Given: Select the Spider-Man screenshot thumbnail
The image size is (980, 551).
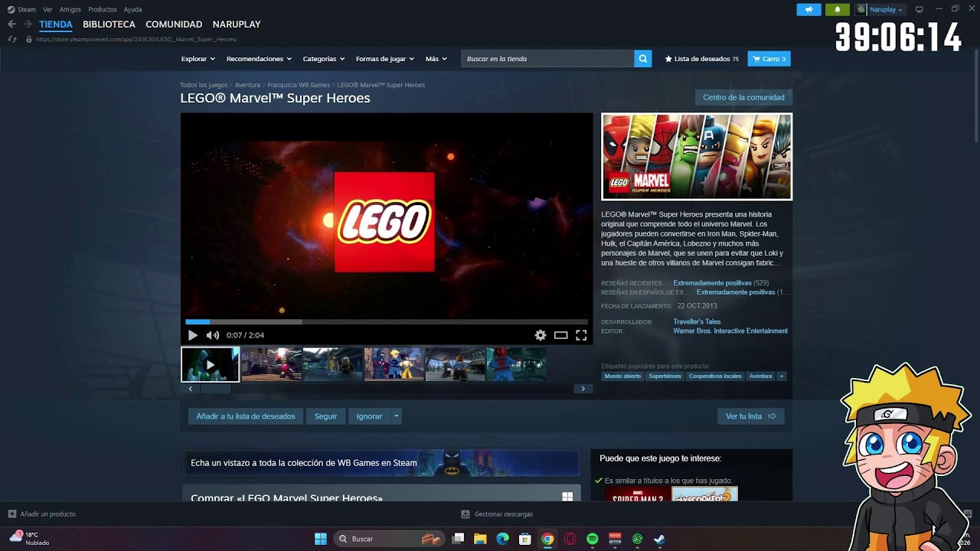Looking at the screenshot, I should click(x=516, y=364).
